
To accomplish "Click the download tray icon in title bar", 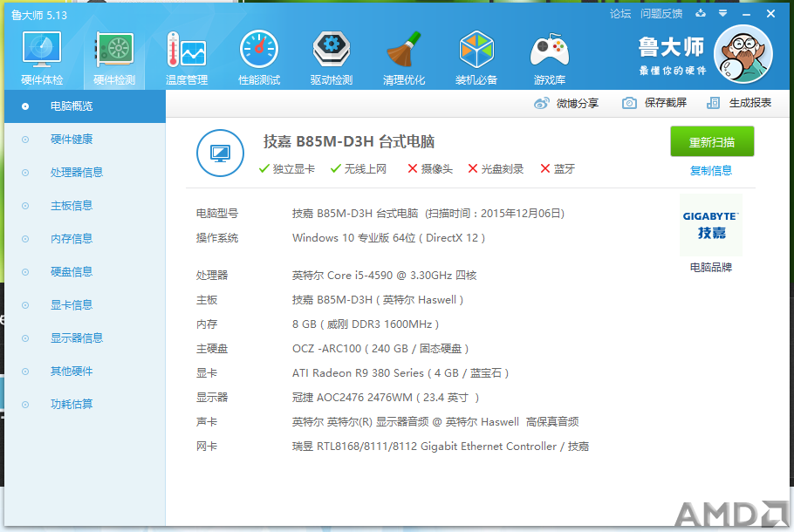I will point(701,14).
